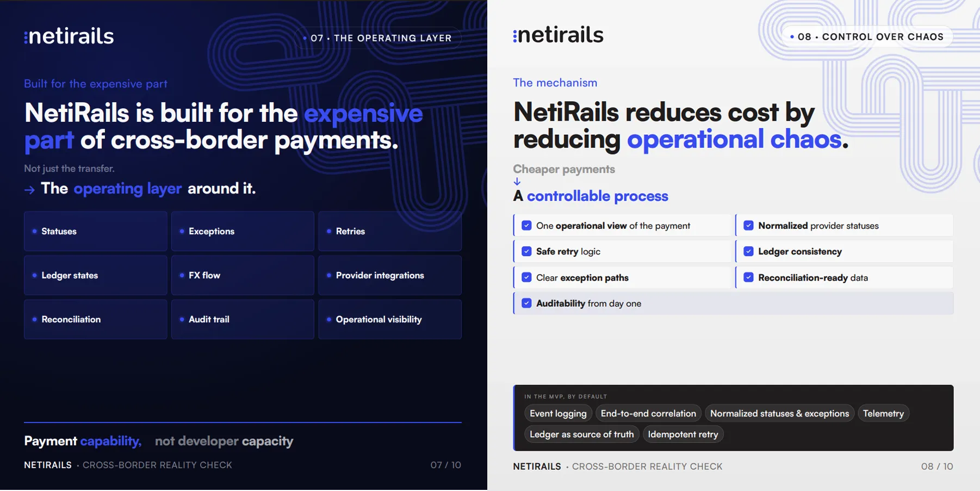Click the netirails logo on slide 07
980x491 pixels.
[69, 36]
